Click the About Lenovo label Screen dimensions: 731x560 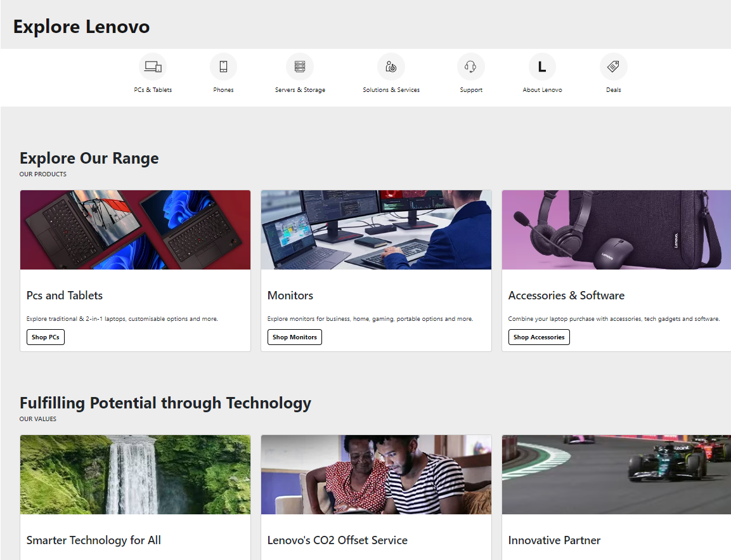click(542, 90)
